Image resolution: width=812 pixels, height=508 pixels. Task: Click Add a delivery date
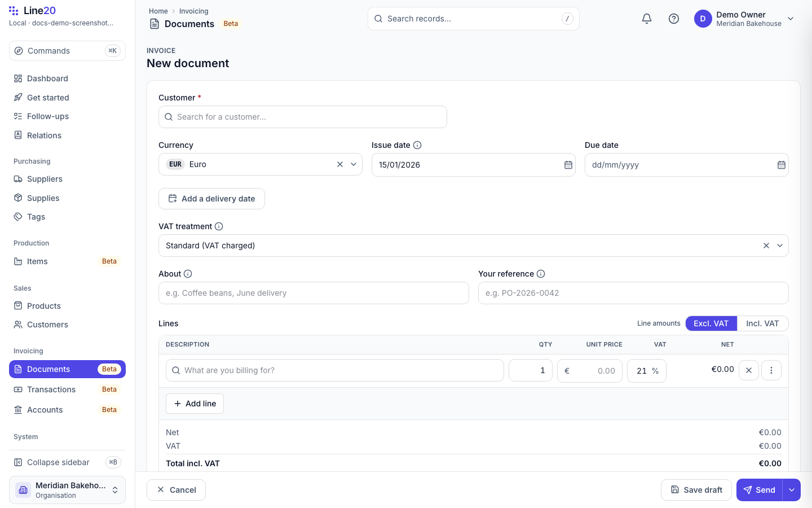211,199
